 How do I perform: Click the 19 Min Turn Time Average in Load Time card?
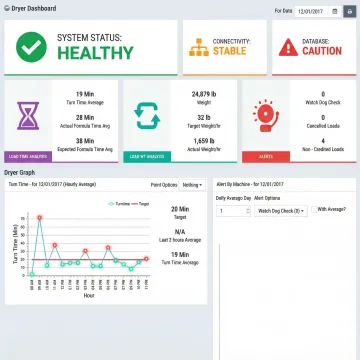(x=85, y=94)
